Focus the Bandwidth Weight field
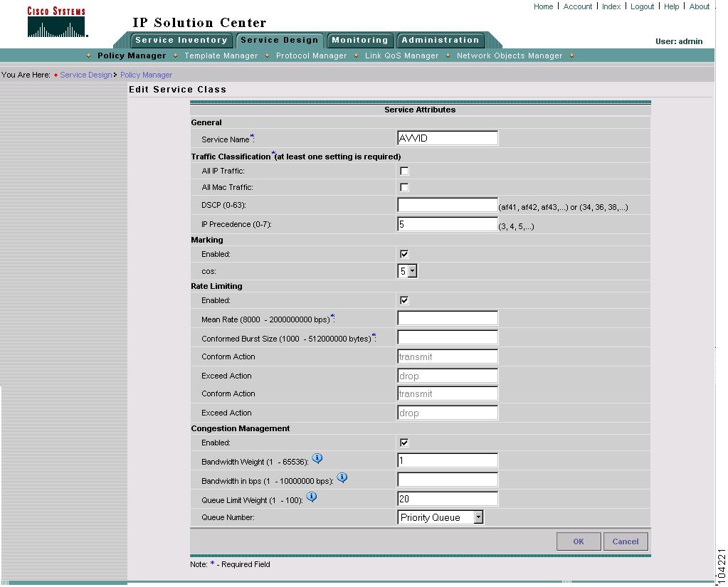Image resolution: width=728 pixels, height=587 pixels. tap(448, 460)
